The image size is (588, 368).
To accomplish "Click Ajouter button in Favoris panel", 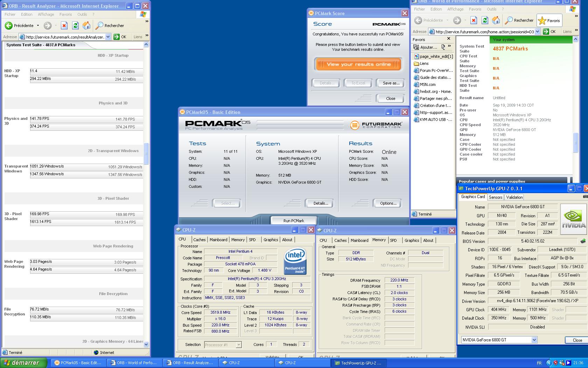I will click(x=426, y=47).
